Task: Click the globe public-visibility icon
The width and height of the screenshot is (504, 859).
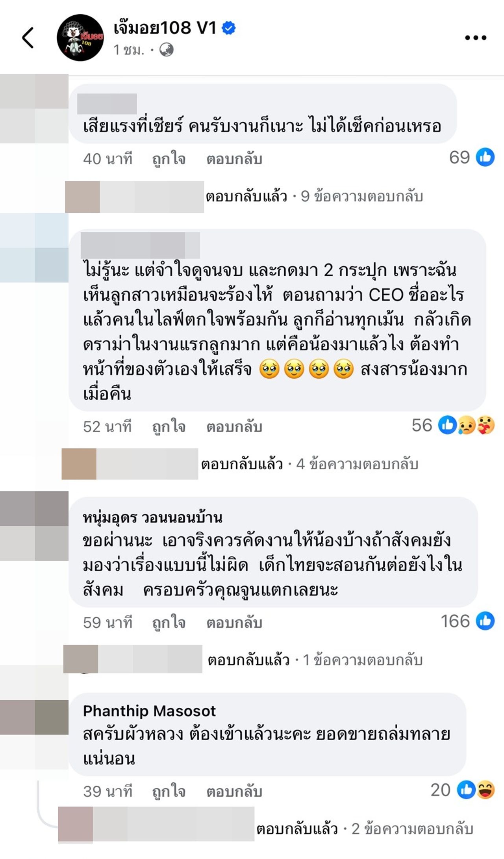Action: click(x=166, y=50)
